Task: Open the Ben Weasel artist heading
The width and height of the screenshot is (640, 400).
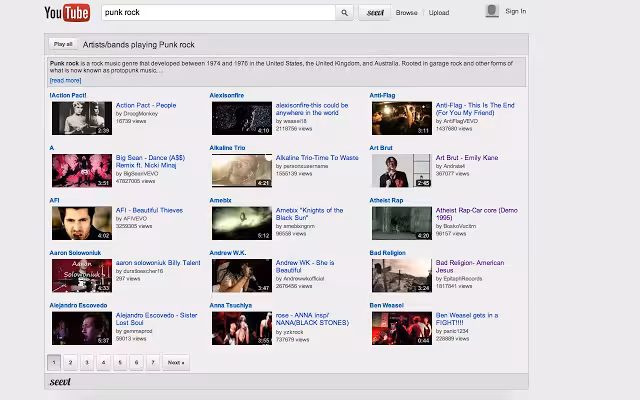Action: click(x=387, y=305)
